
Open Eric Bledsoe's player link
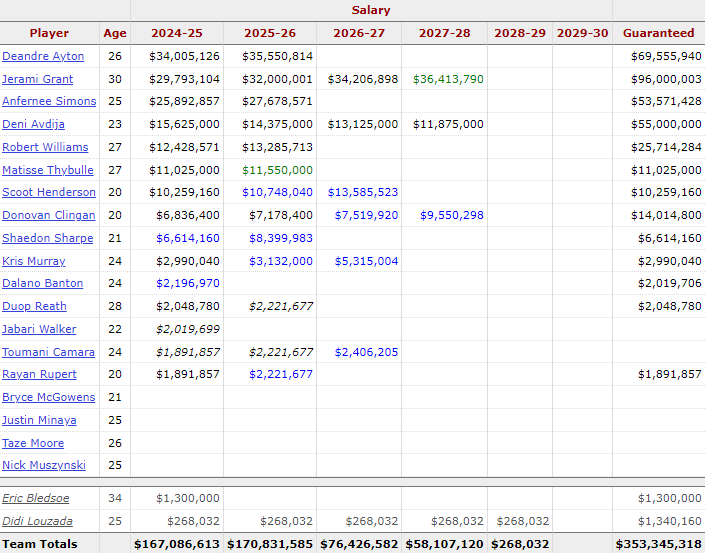pos(36,498)
